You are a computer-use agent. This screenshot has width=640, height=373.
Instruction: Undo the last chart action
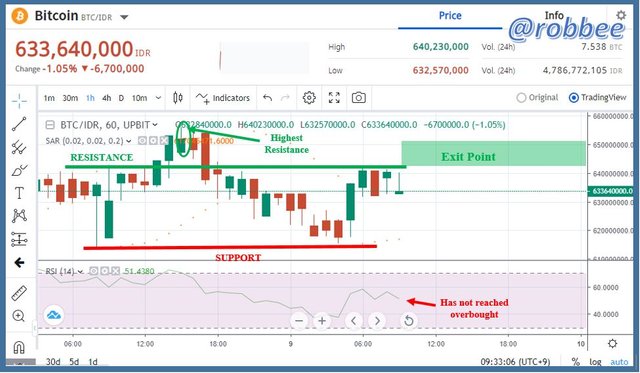(267, 98)
